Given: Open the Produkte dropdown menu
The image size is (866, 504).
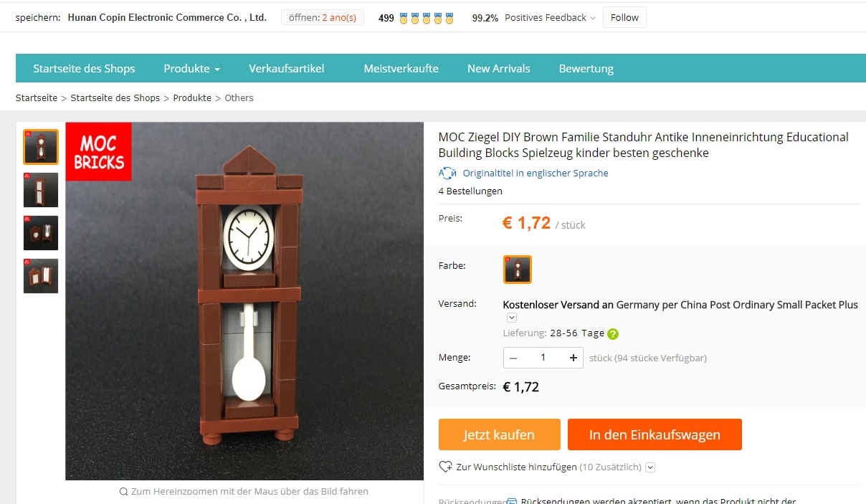Looking at the screenshot, I should [191, 69].
